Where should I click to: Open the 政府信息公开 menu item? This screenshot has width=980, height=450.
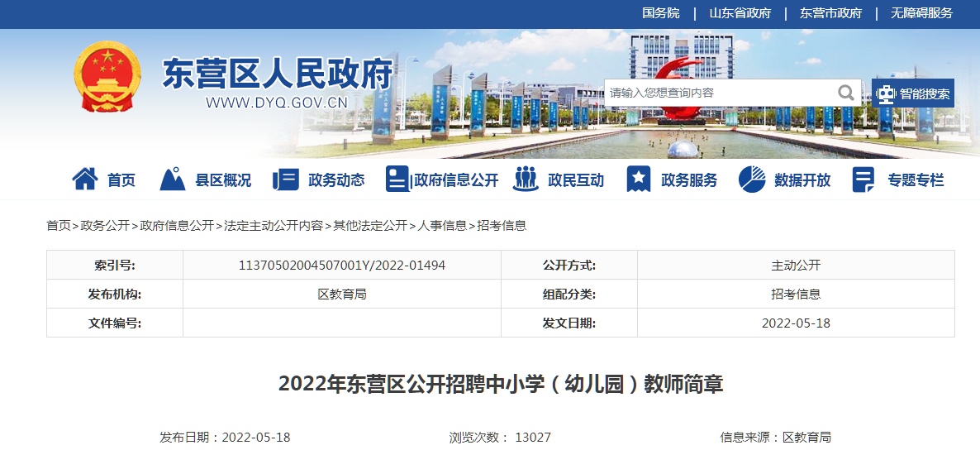coord(456,180)
